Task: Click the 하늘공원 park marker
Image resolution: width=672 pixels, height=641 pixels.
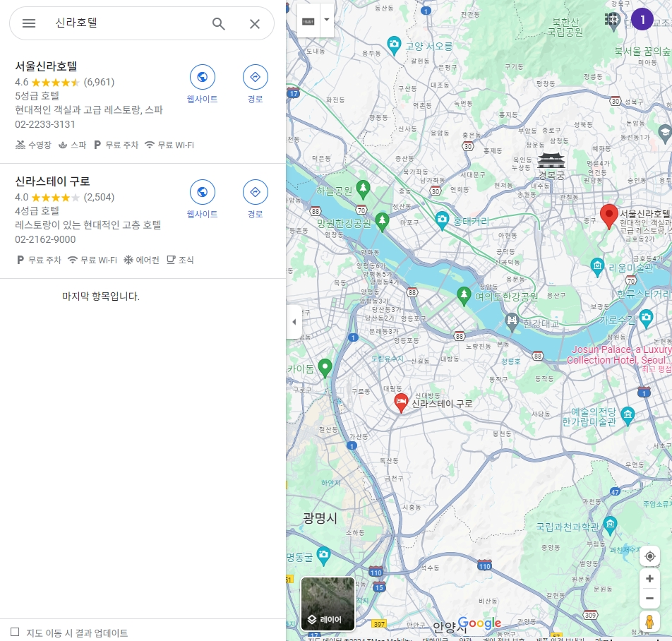Action: 363,189
